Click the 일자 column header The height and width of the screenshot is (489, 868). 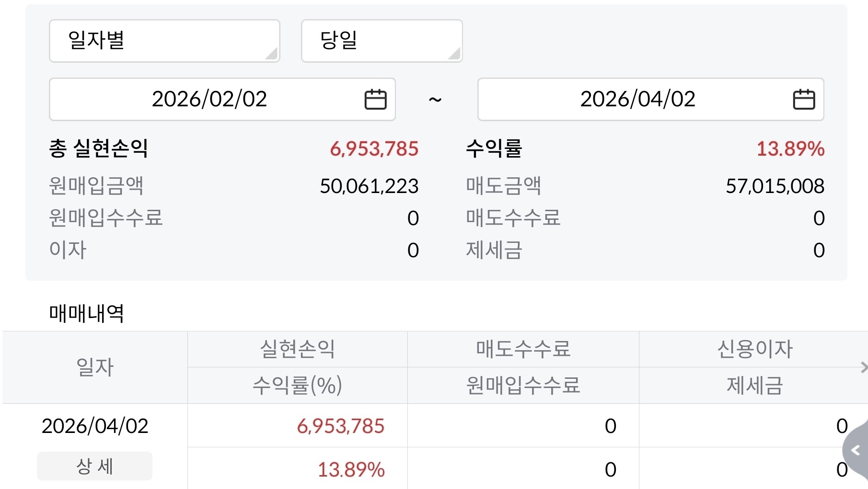[x=95, y=367]
